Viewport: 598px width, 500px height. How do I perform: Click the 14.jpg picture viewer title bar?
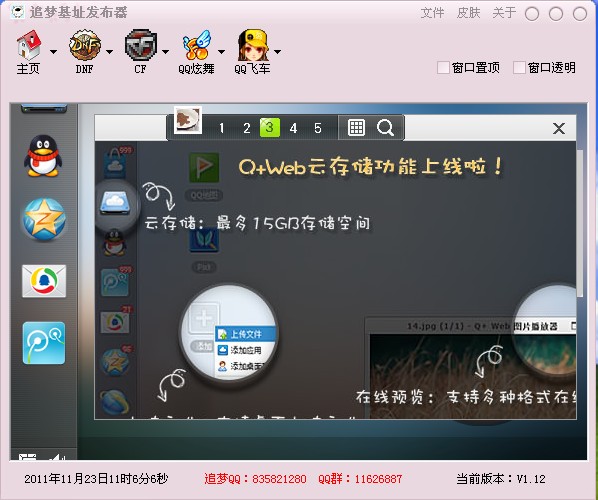click(x=471, y=326)
